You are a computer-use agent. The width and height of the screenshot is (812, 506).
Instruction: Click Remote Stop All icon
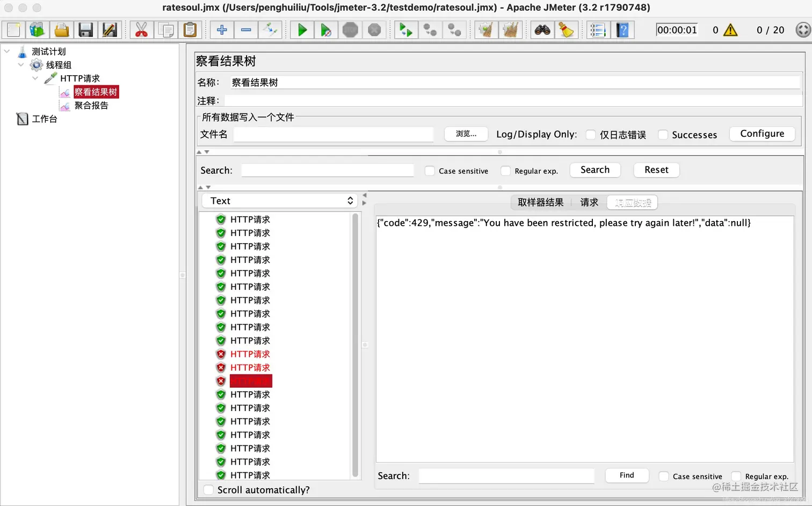tap(430, 30)
